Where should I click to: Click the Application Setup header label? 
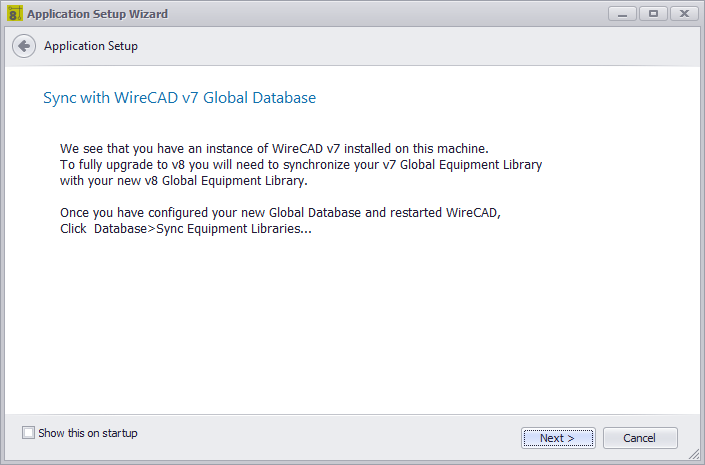91,46
